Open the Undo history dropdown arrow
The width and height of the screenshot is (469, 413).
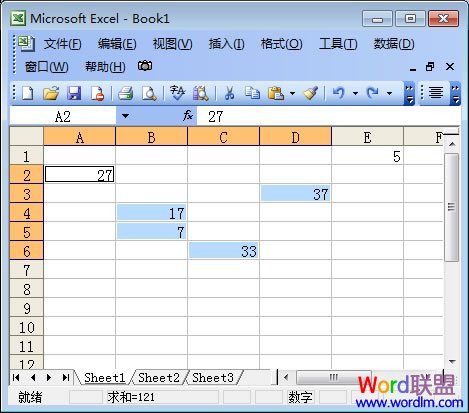click(x=355, y=93)
